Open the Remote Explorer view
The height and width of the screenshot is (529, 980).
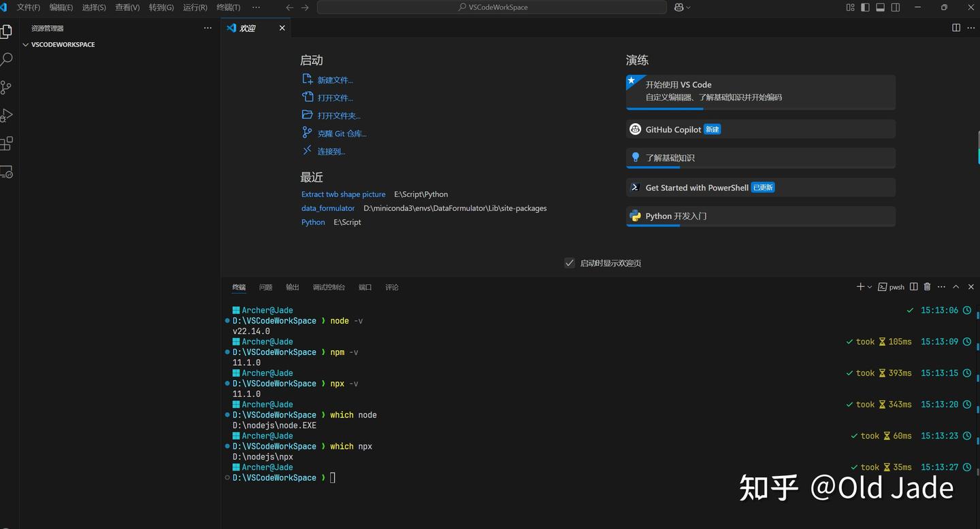[x=7, y=172]
